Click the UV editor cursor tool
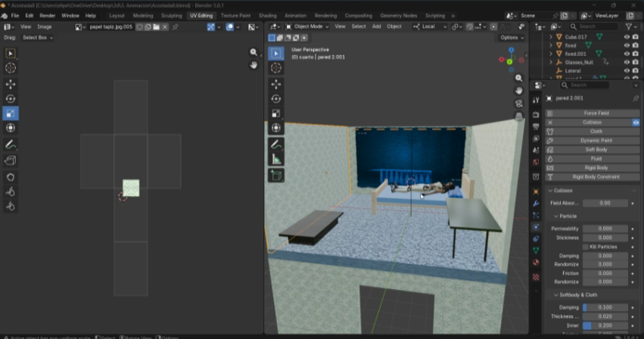Screen dimensions: 644x339 click(11, 68)
